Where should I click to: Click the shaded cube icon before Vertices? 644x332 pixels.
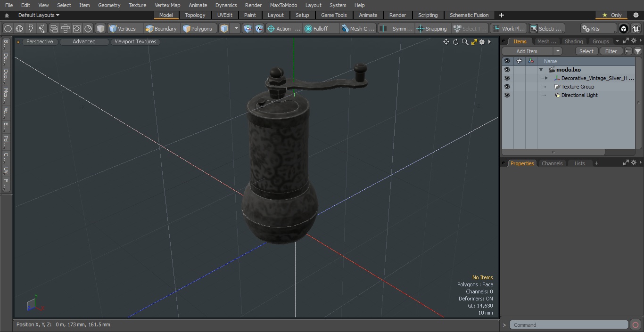click(100, 29)
